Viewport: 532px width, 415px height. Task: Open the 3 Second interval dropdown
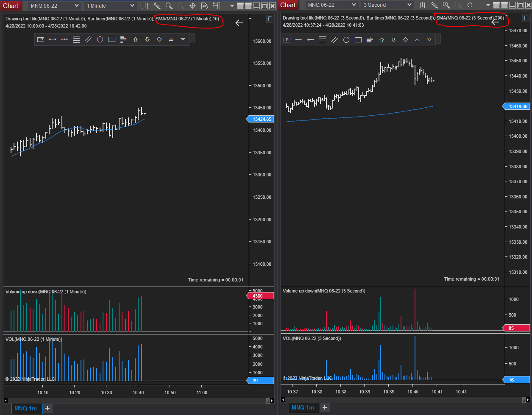pos(387,5)
